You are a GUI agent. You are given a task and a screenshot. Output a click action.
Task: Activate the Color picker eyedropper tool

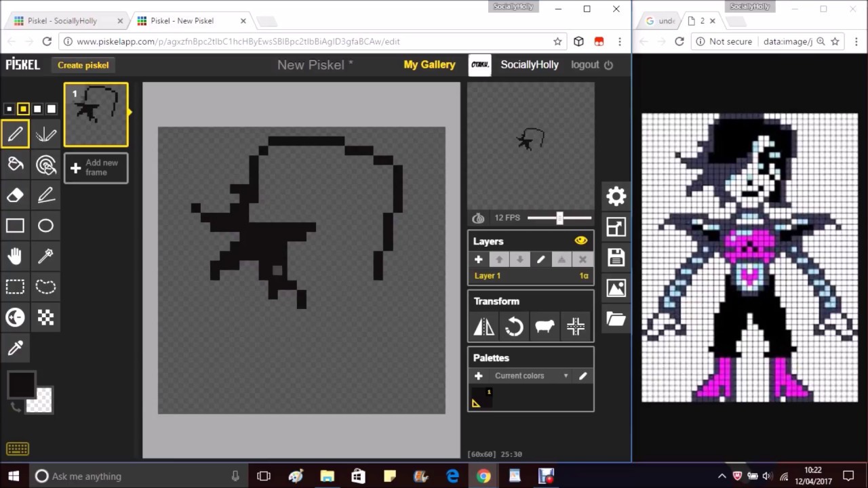[x=15, y=348]
